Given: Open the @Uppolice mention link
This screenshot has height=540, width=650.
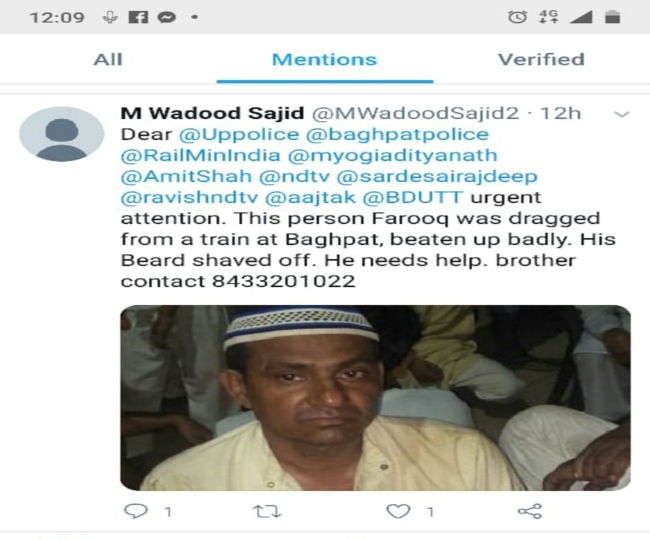Looking at the screenshot, I should coord(239,135).
